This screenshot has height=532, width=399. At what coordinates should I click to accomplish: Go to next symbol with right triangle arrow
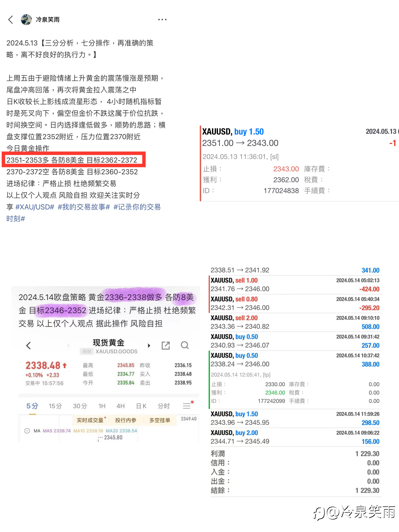coord(149,346)
